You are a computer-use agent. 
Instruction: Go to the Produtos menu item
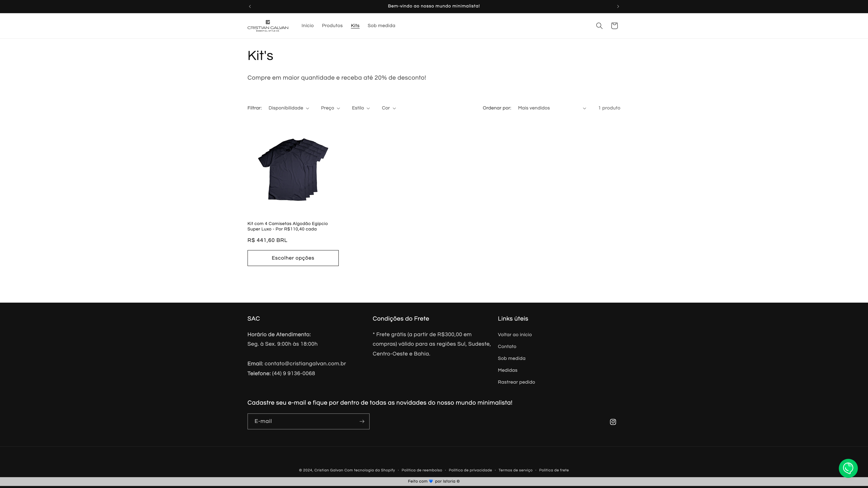click(x=332, y=26)
